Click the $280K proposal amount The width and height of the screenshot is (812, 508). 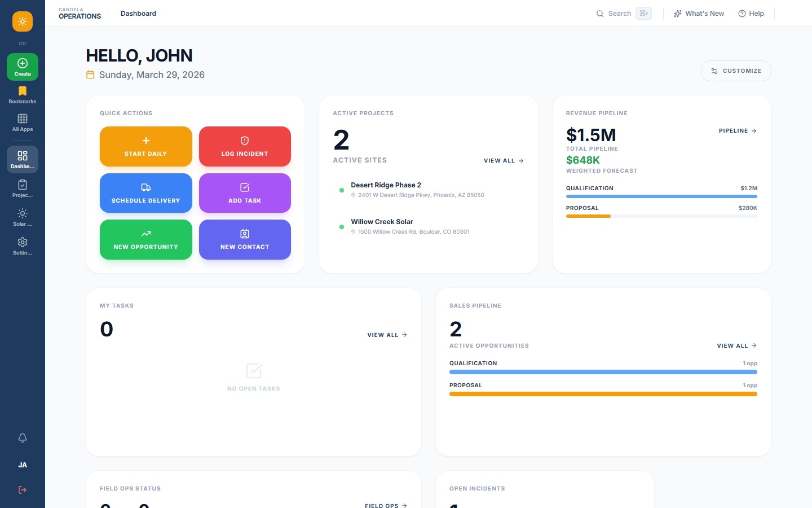click(x=748, y=208)
